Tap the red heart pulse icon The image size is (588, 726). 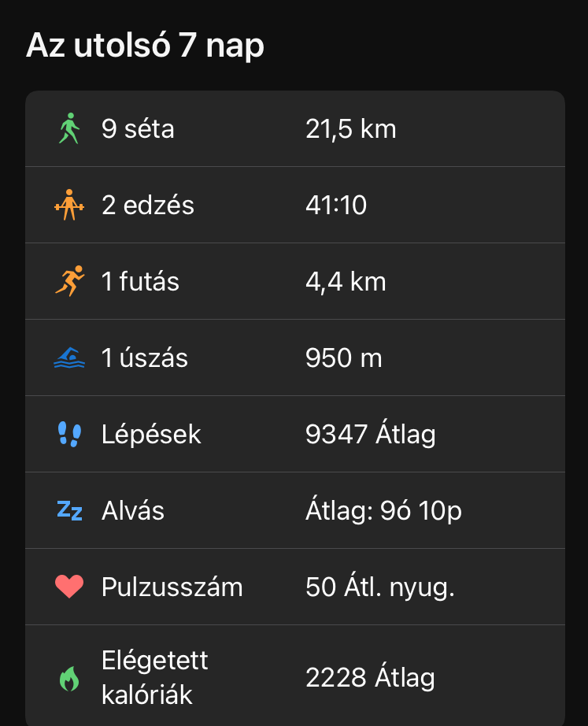(x=69, y=587)
